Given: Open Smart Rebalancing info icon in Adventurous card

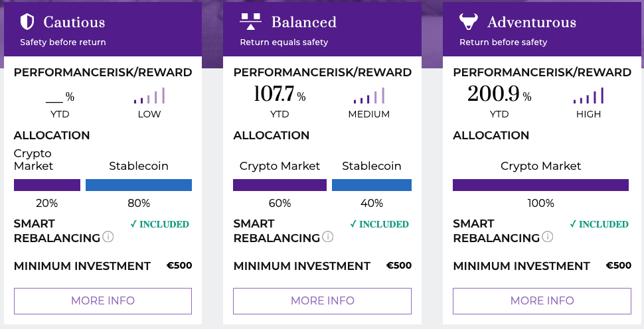Looking at the screenshot, I should [548, 237].
